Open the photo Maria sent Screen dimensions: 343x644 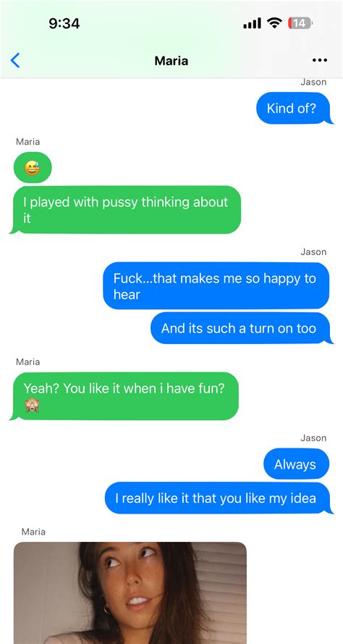130,593
